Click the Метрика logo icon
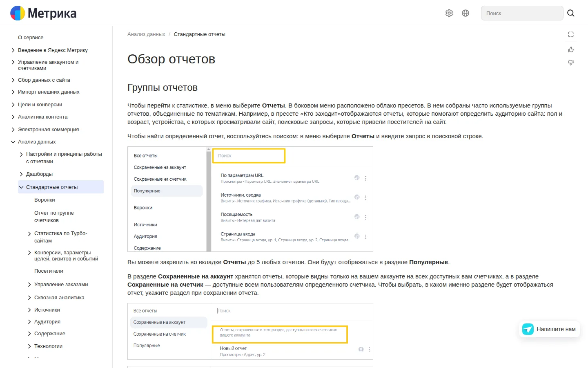Viewport: 588px width, 368px height. click(18, 13)
